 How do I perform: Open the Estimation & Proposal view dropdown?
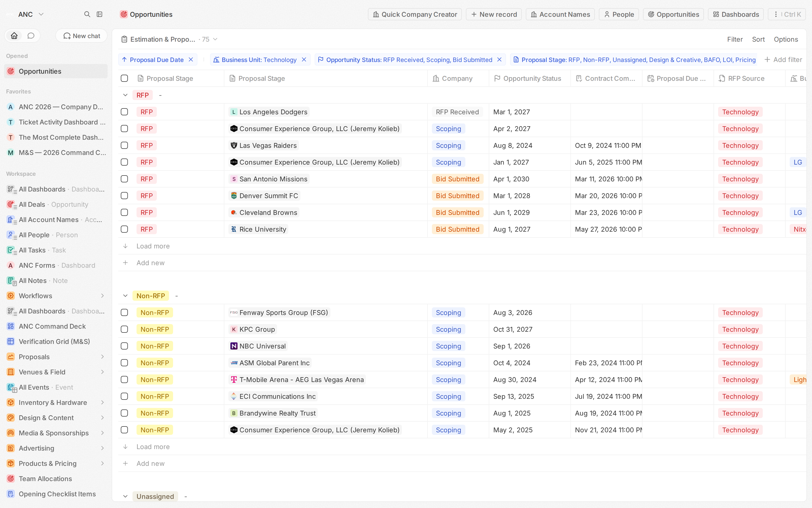click(170, 39)
